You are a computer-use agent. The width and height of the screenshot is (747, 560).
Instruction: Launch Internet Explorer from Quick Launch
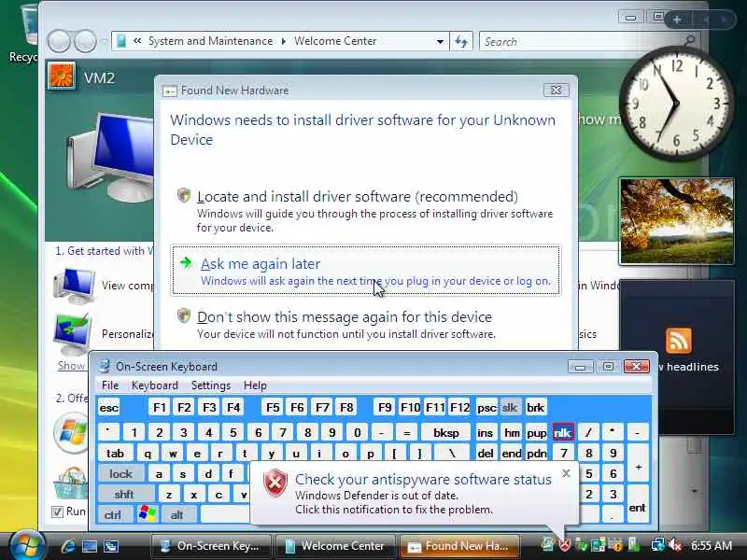point(68,546)
